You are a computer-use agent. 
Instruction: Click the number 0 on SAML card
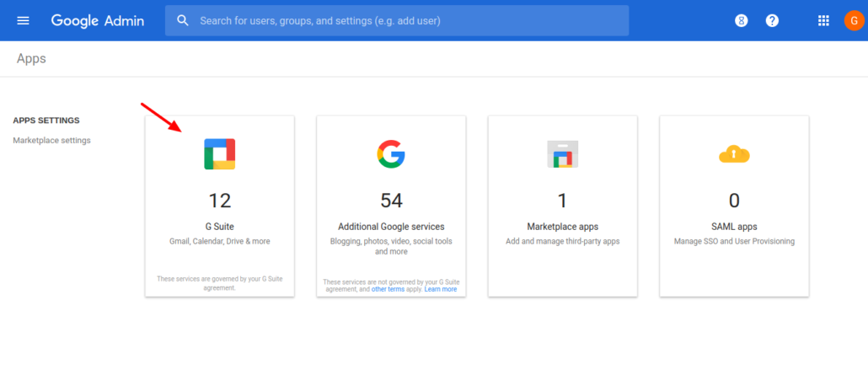point(734,200)
